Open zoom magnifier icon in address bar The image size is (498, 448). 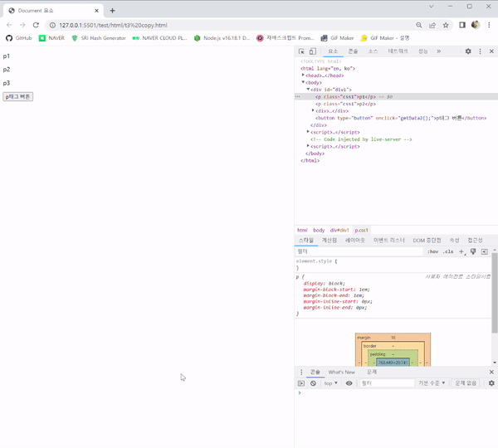[x=419, y=25]
